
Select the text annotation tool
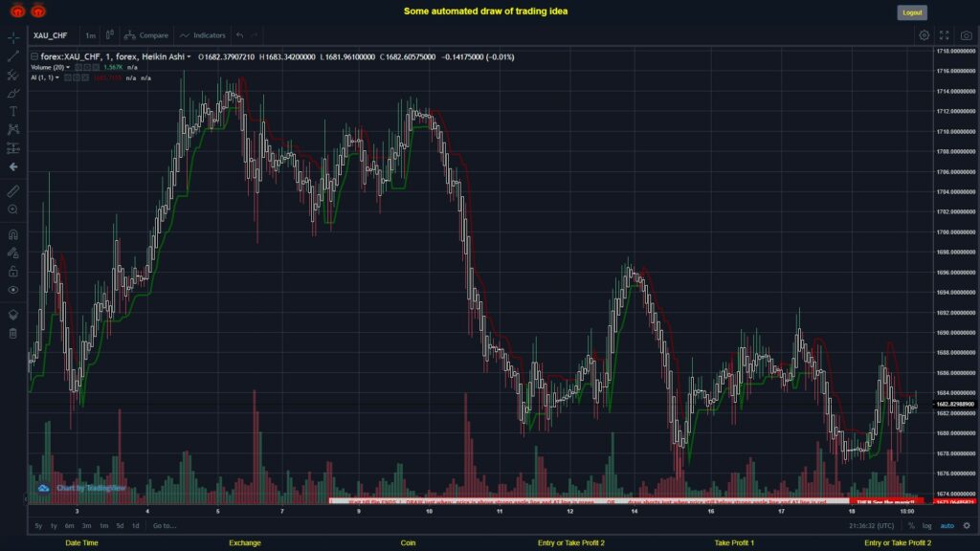coord(13,111)
